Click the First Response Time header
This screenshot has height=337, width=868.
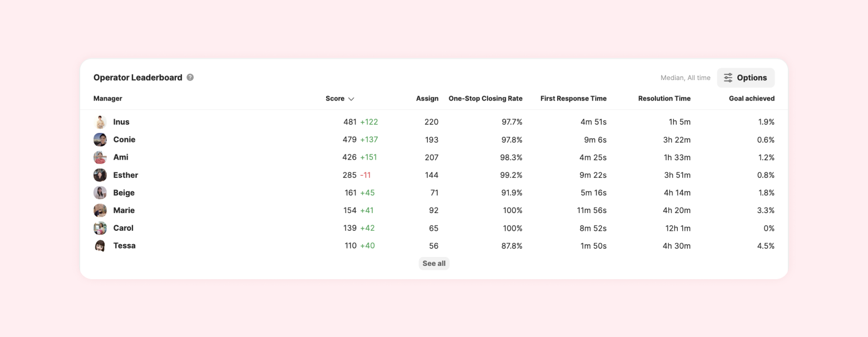pos(573,98)
